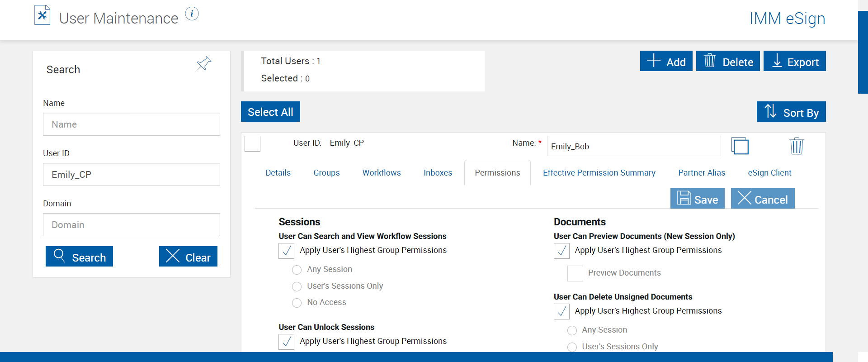The width and height of the screenshot is (868, 362).
Task: Click the copy user icon beside Name field
Action: (740, 146)
